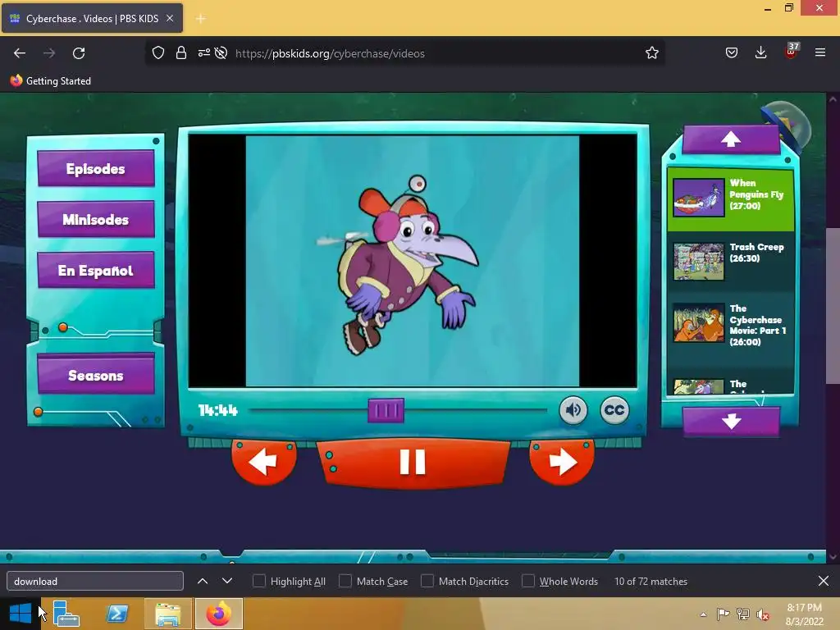This screenshot has width=840, height=630.
Task: Jump to previous find match
Action: pyautogui.click(x=203, y=582)
